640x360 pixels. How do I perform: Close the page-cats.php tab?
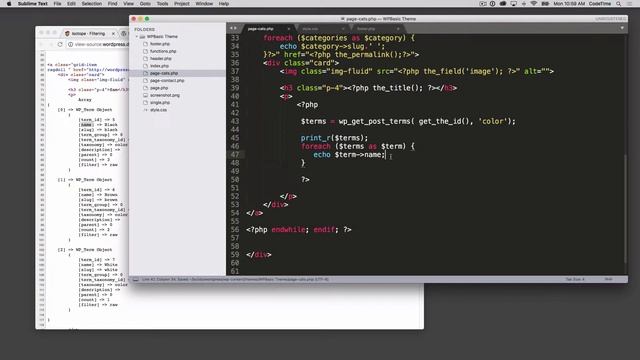pos(289,29)
